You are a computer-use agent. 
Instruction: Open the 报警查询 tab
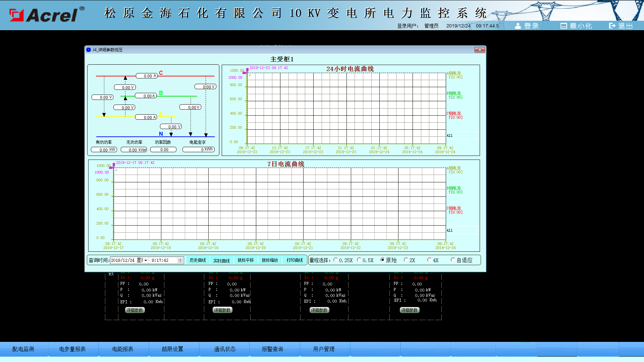tap(274, 349)
